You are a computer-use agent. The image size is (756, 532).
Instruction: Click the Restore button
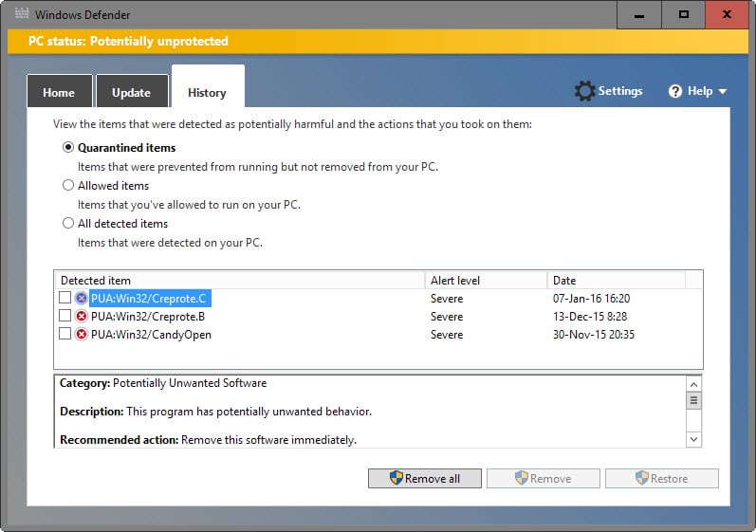point(662,479)
